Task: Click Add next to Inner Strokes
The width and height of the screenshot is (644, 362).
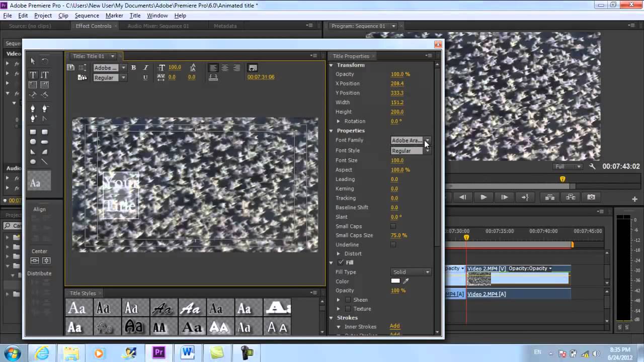Action: click(x=395, y=326)
